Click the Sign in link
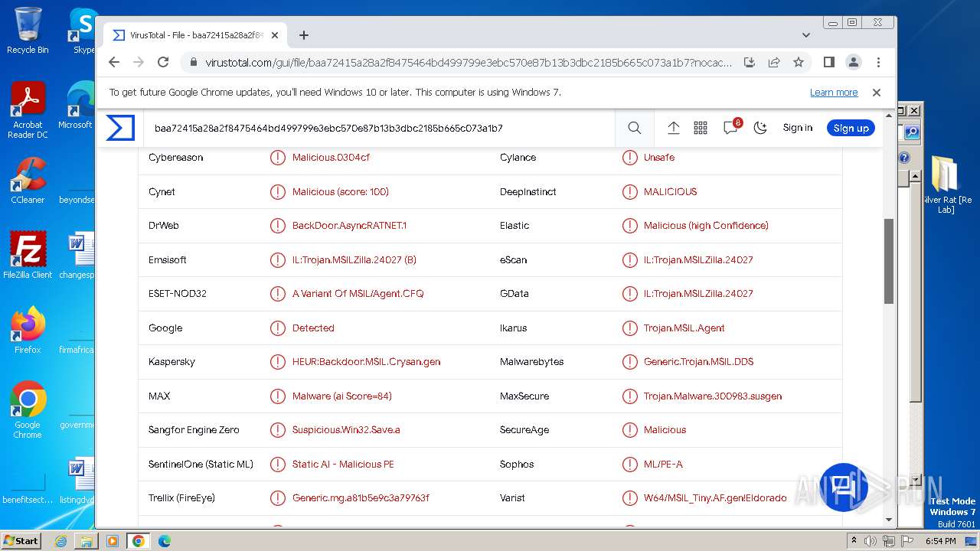The image size is (980, 551). tap(798, 128)
